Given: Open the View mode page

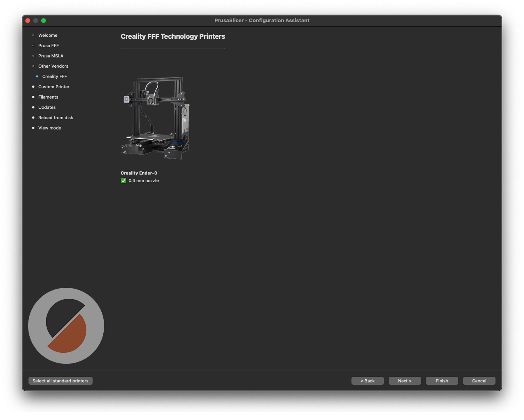Looking at the screenshot, I should click(50, 128).
